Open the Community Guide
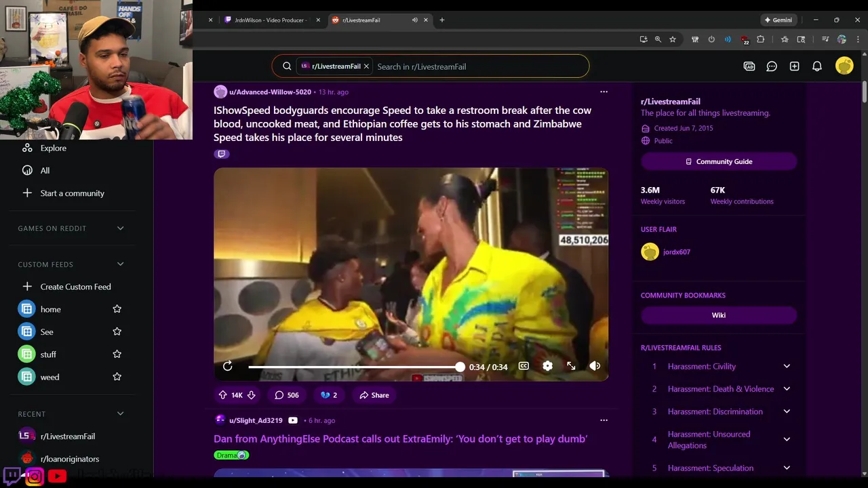Image resolution: width=868 pixels, height=488 pixels. click(x=719, y=161)
